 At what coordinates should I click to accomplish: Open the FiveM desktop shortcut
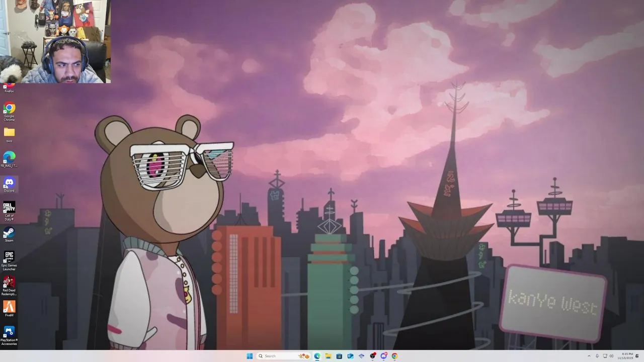(x=9, y=309)
